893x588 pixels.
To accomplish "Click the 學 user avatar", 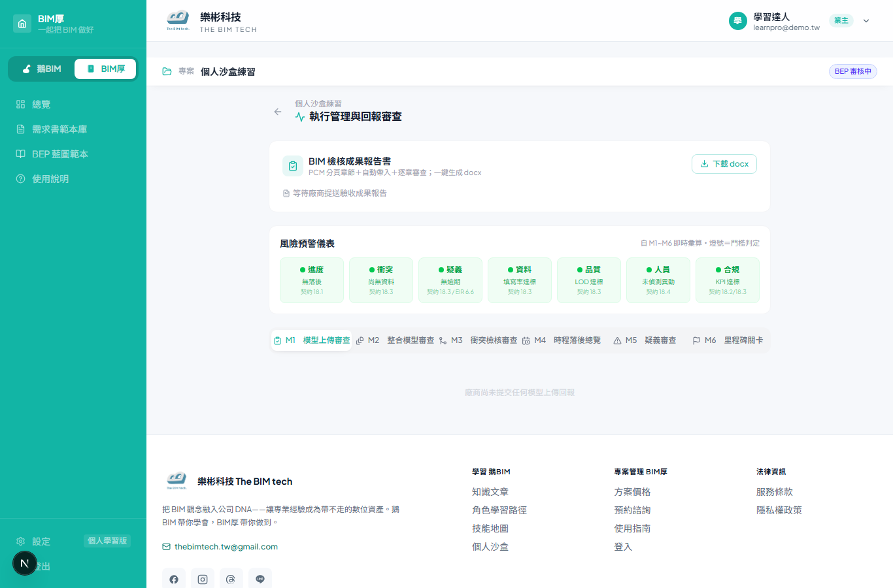I will pos(737,21).
